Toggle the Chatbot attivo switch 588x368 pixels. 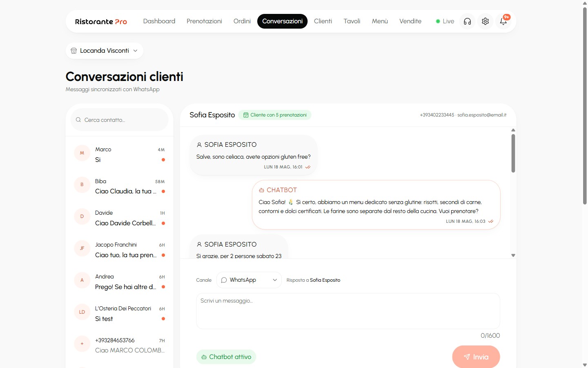click(x=226, y=357)
